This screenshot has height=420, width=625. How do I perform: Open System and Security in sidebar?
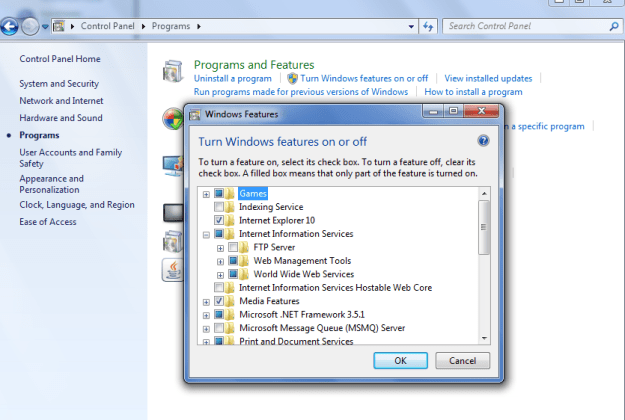[x=59, y=84]
